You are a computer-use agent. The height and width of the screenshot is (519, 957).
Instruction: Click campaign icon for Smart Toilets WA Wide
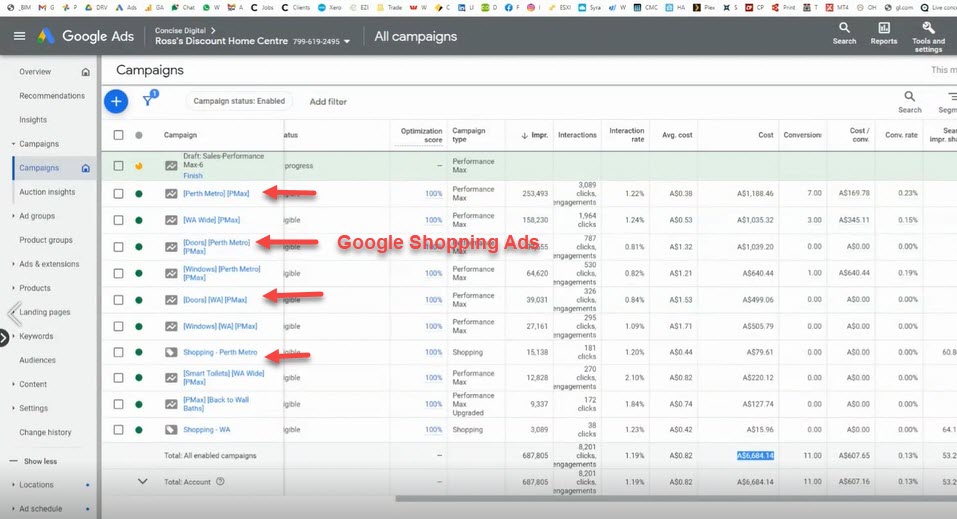172,378
